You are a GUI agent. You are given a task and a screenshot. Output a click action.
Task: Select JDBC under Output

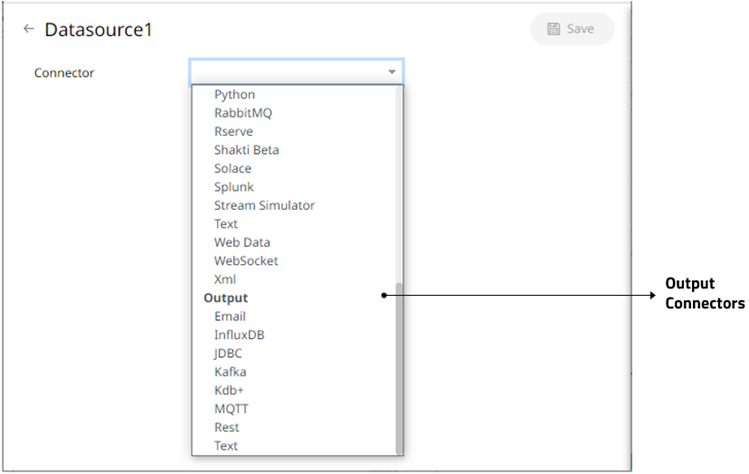(x=228, y=353)
